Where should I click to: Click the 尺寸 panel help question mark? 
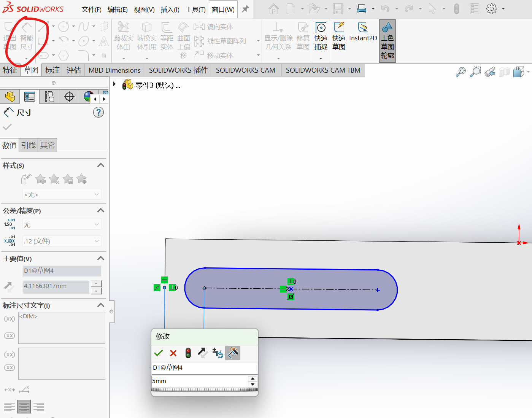[98, 113]
